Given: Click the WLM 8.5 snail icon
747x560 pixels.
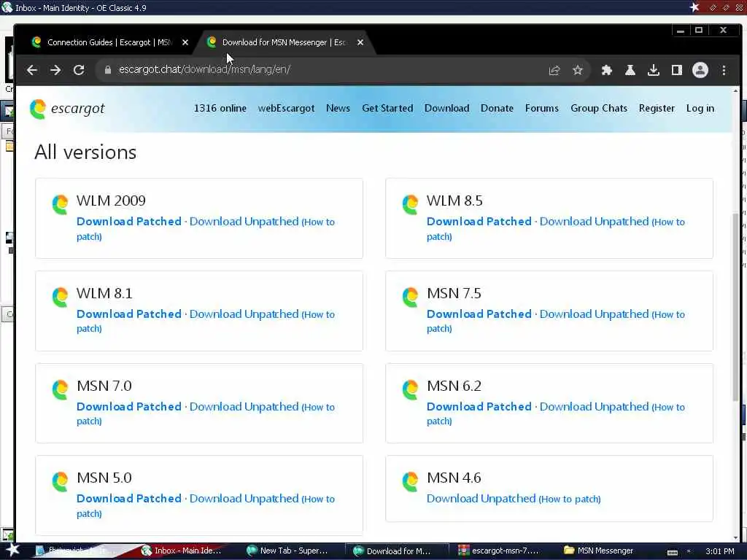Looking at the screenshot, I should [x=410, y=205].
